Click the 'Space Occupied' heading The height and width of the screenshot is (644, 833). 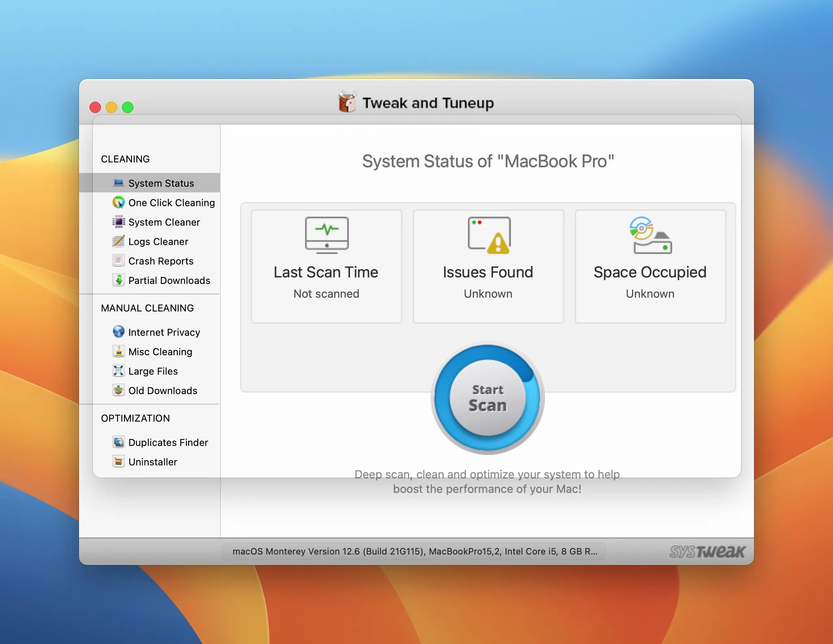(650, 273)
